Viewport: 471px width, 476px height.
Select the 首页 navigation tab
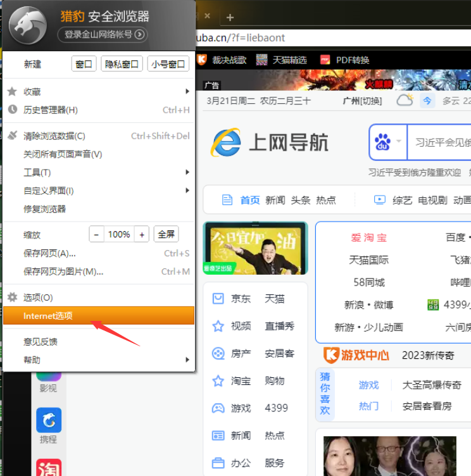point(250,200)
